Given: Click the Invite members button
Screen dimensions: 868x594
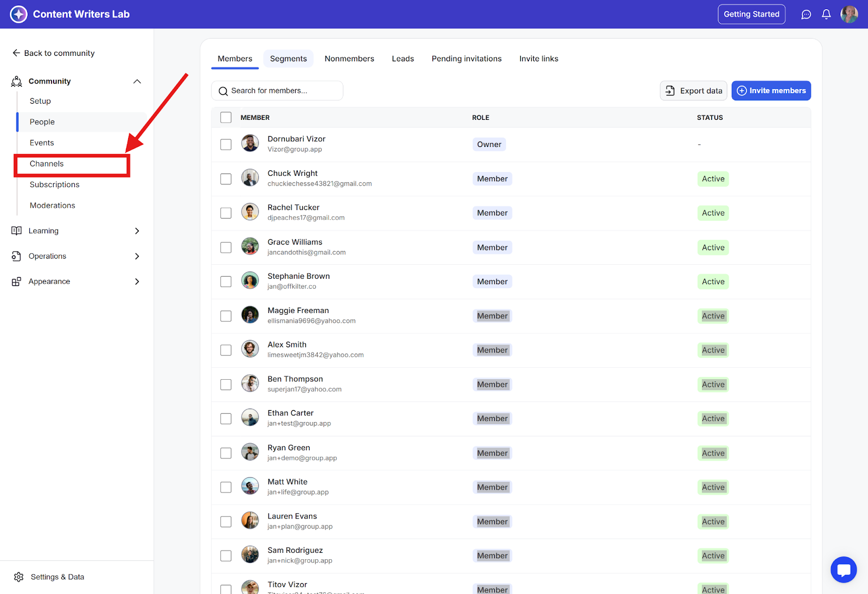Looking at the screenshot, I should tap(771, 91).
